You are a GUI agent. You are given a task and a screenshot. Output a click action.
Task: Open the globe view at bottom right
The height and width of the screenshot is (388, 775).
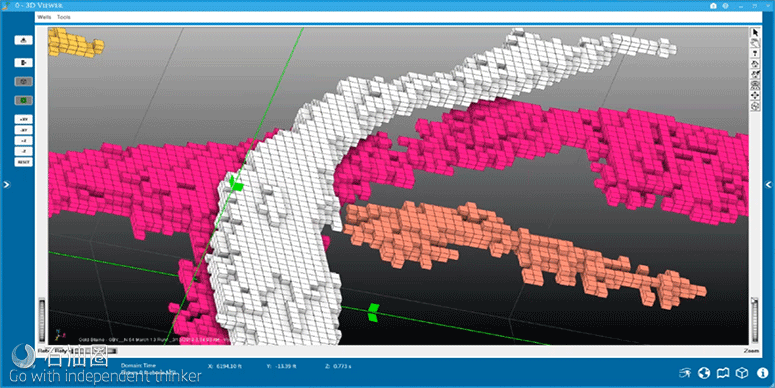(704, 373)
